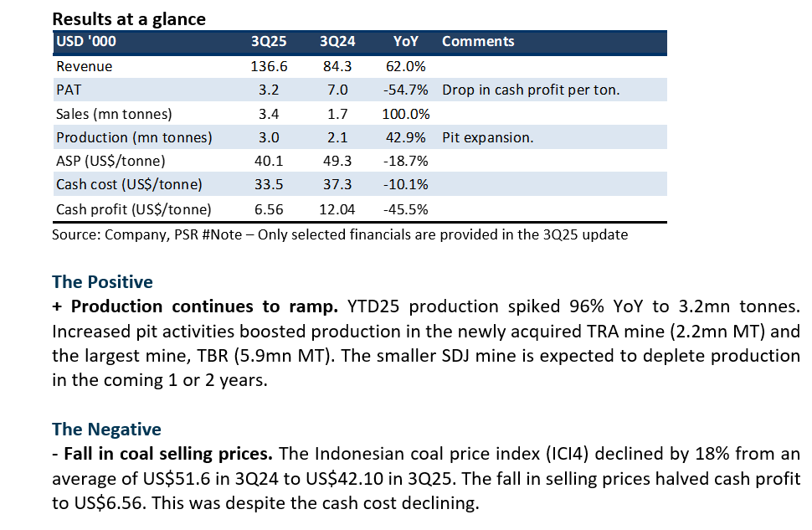The image size is (812, 530).
Task: Click the YoY column header
Action: 406,41
